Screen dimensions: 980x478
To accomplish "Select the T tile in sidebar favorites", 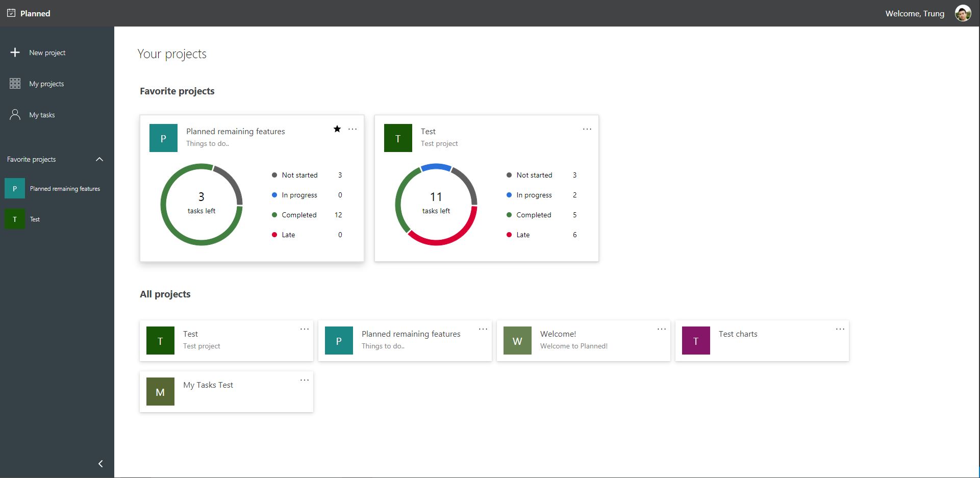I will 15,219.
